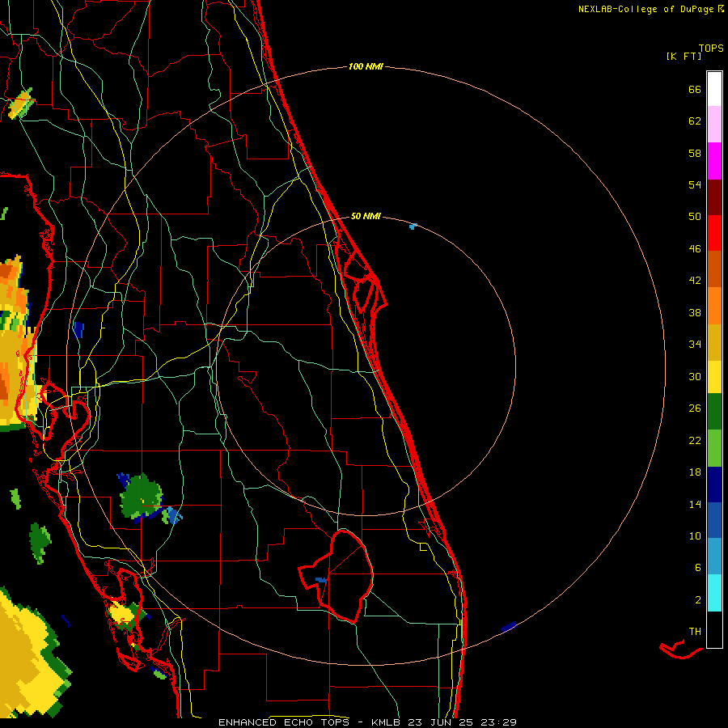Click the "ENHANCED ECHO TOPS" caption text
This screenshot has width=728, height=728.
pyautogui.click(x=284, y=722)
